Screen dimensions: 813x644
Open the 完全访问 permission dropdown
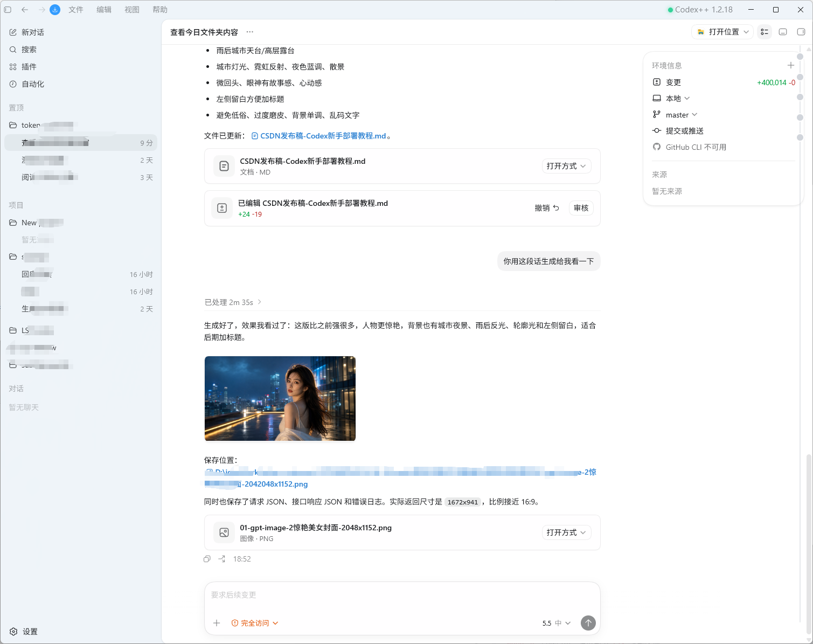(255, 623)
